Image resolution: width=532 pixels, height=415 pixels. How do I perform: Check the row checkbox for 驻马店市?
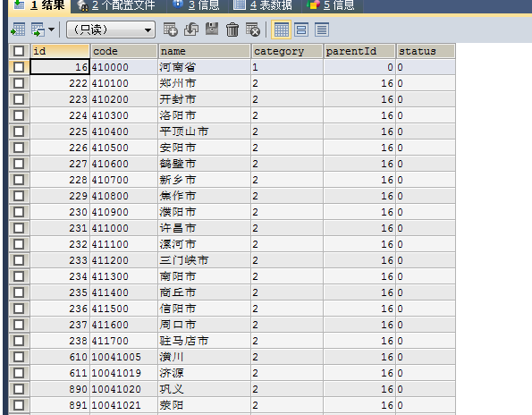19,341
